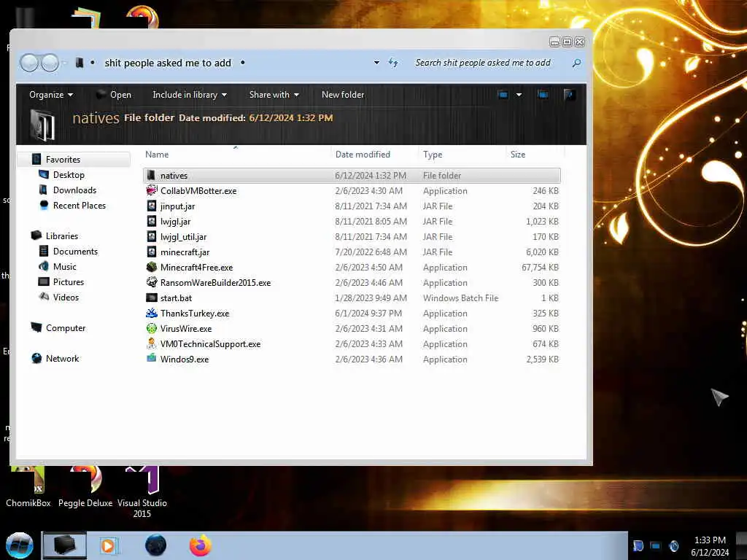747x560 pixels.
Task: Select the start.bat file icon
Action: 151,297
